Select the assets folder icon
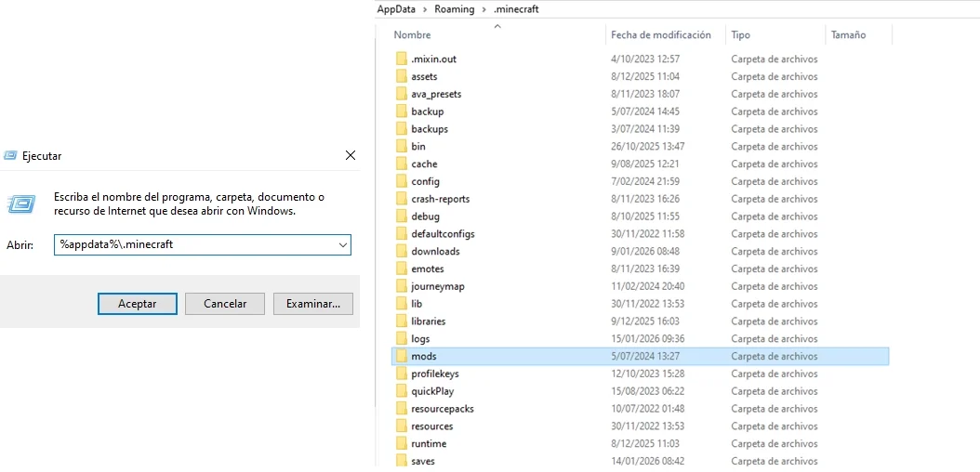The height and width of the screenshot is (472, 980). (x=402, y=76)
